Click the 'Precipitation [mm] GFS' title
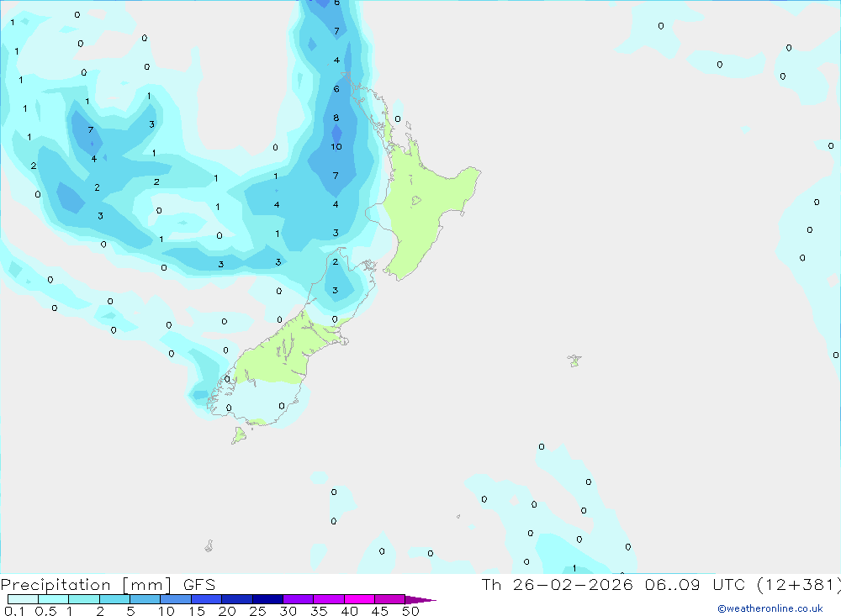 (108, 585)
